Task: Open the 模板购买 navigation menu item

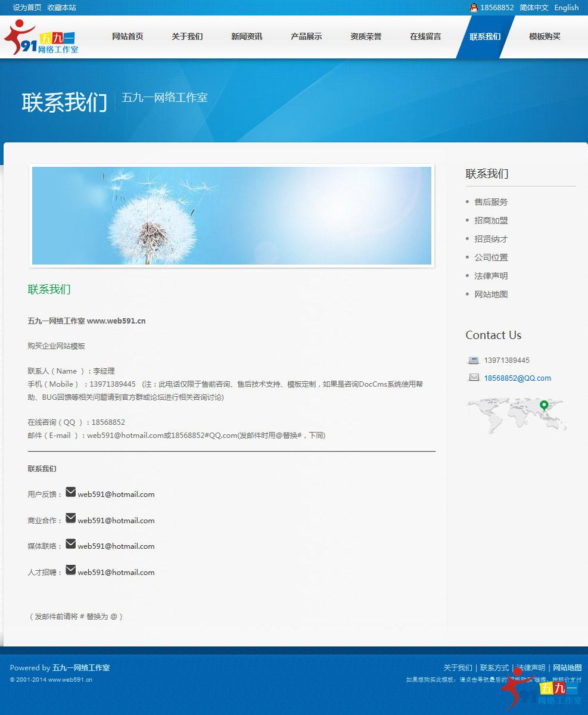Action: point(544,37)
